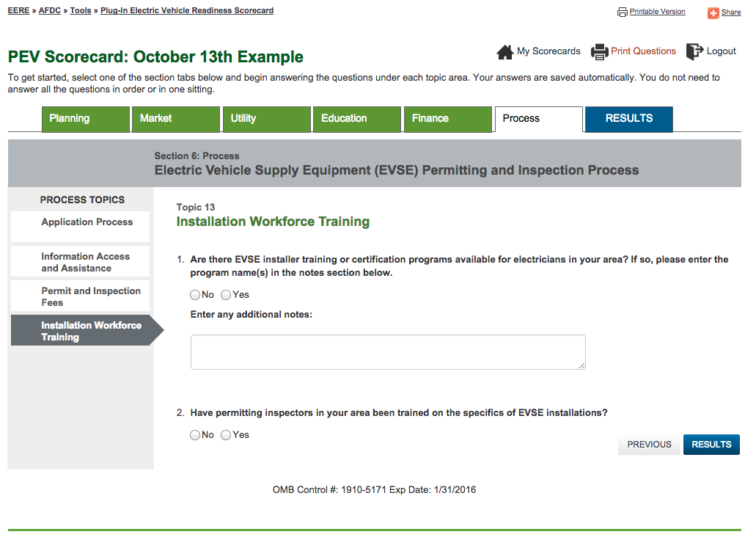
Task: Click the small printer icon for Printable Version
Action: pos(623,12)
